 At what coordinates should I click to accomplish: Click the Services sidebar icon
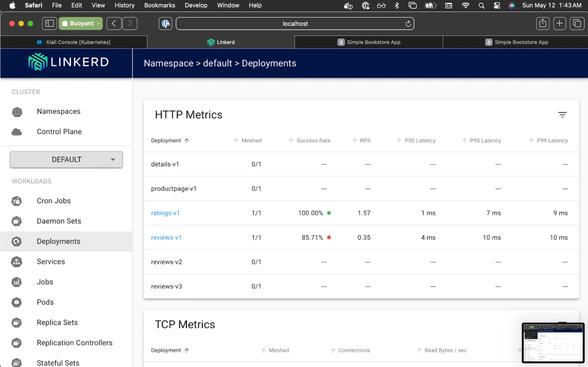click(16, 262)
